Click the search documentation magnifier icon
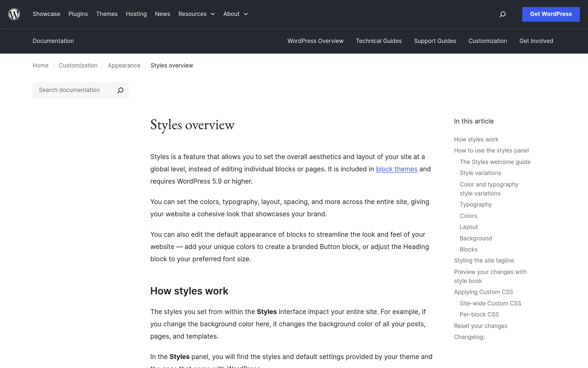 click(120, 91)
